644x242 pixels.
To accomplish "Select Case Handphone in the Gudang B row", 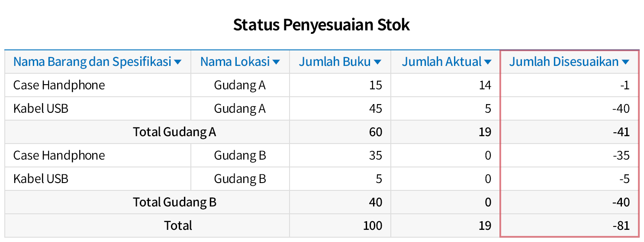I will (x=59, y=155).
